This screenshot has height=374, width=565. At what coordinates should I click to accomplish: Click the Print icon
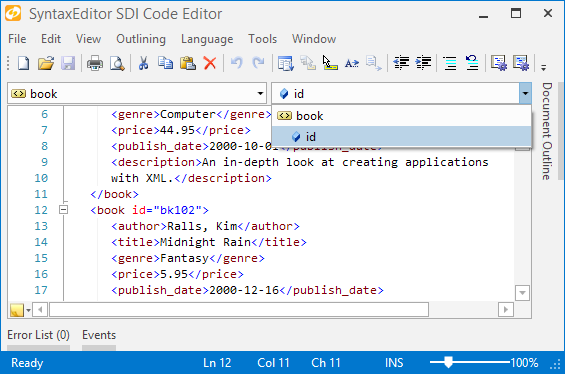[95, 63]
